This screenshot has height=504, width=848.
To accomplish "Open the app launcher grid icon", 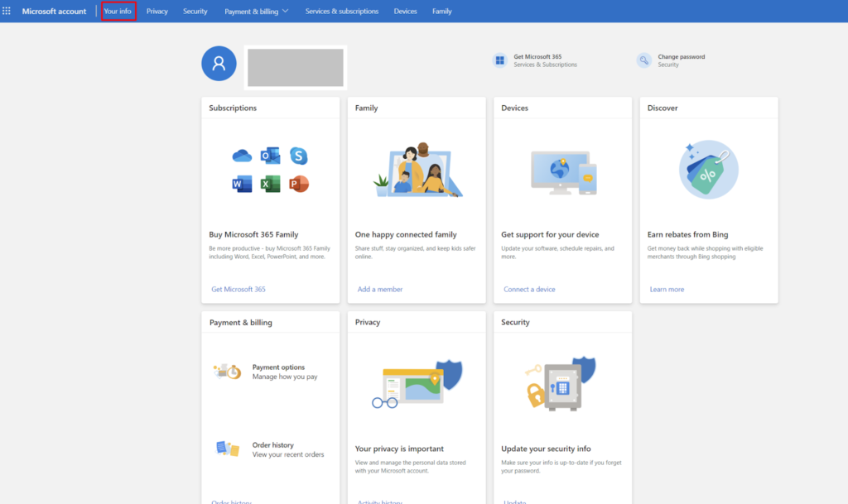I will (x=7, y=11).
